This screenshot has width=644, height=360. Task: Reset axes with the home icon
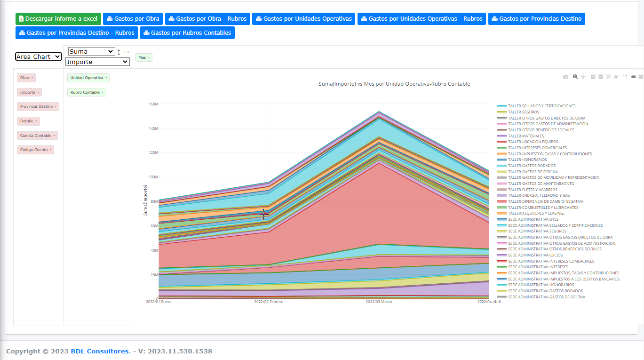click(616, 77)
